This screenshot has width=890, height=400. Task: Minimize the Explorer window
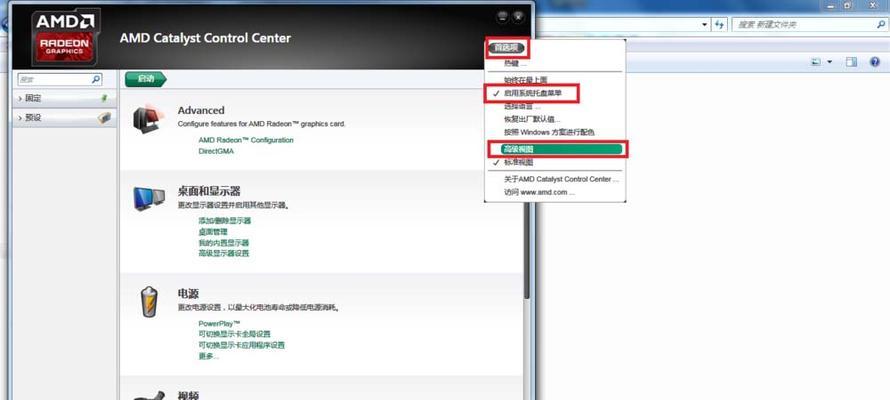tap(830, 5)
